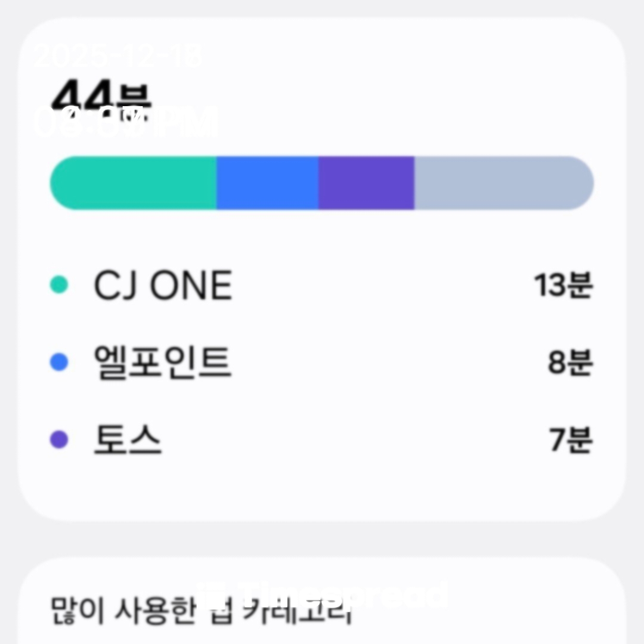Click the 8분 usage time value
Image resolution: width=644 pixels, height=644 pixels.
(570, 363)
